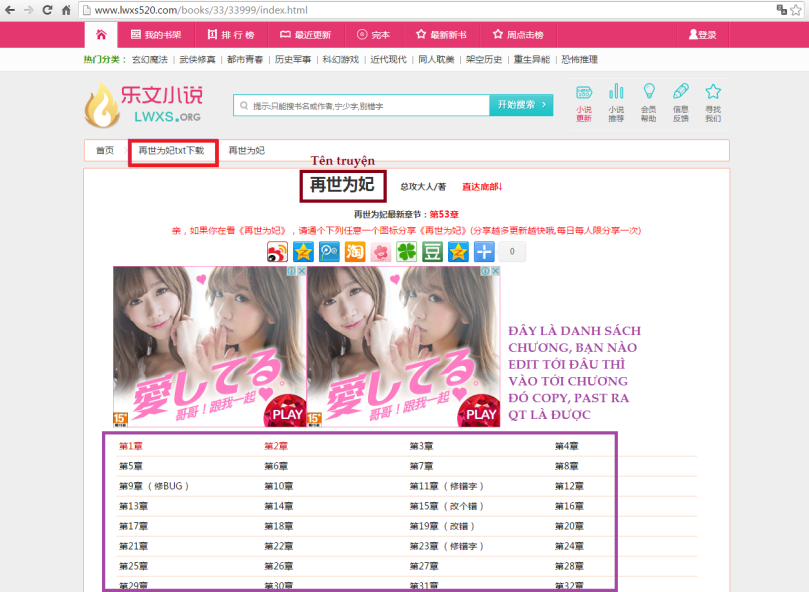This screenshot has height=592, width=809.
Task: Click the 信息反馈 pencil icon
Action: pyautogui.click(x=681, y=92)
